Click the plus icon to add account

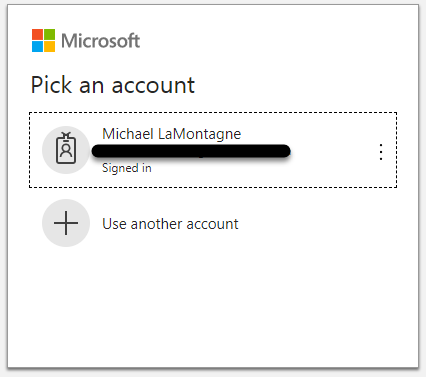coord(66,223)
